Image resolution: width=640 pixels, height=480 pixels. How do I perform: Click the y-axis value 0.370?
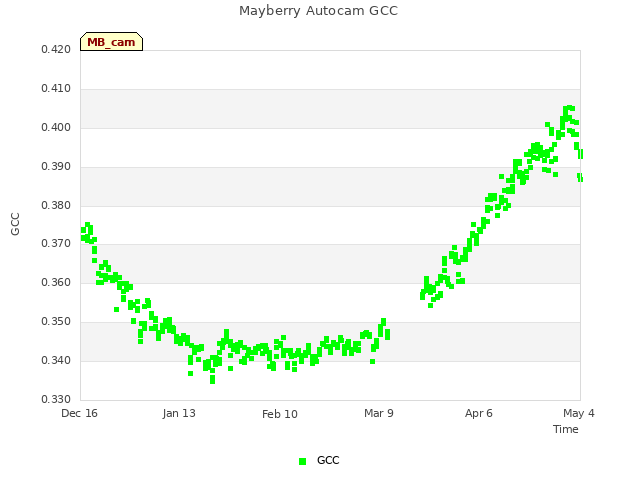tap(56, 243)
